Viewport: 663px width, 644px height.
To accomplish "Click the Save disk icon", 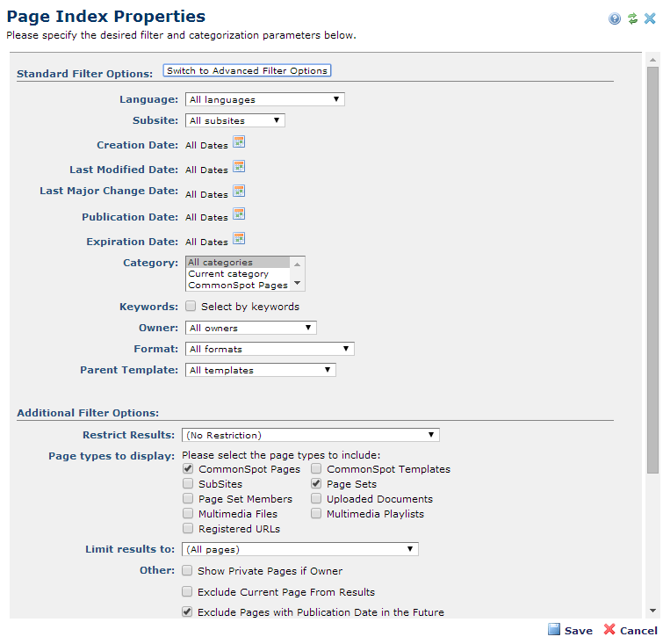I will pyautogui.click(x=554, y=630).
